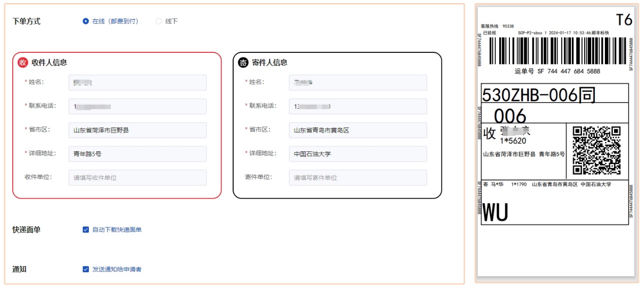The width and height of the screenshot is (644, 289).
Task: Toggle the 自动下载快递面单 checkbox
Action: [x=86, y=230]
